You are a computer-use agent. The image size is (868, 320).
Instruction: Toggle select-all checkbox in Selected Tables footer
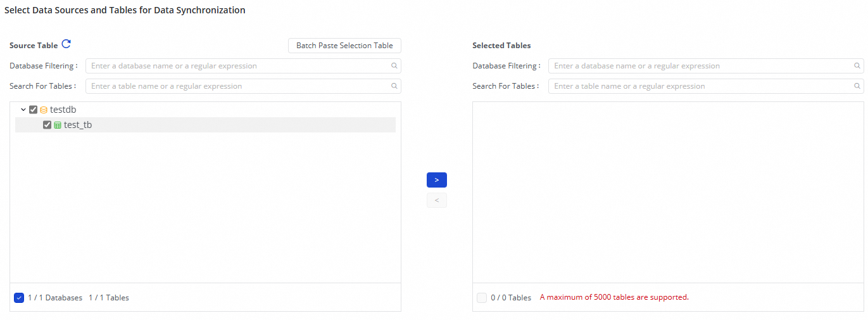[x=482, y=297]
